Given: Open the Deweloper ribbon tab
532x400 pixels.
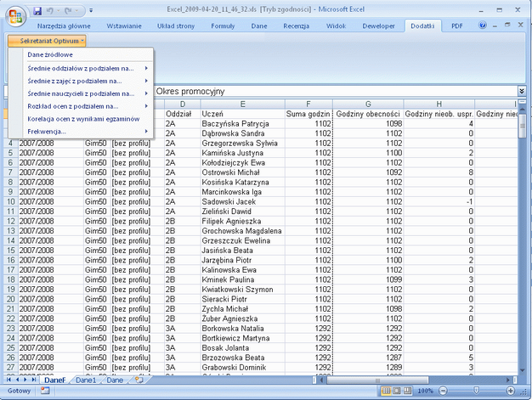Looking at the screenshot, I should [379, 25].
